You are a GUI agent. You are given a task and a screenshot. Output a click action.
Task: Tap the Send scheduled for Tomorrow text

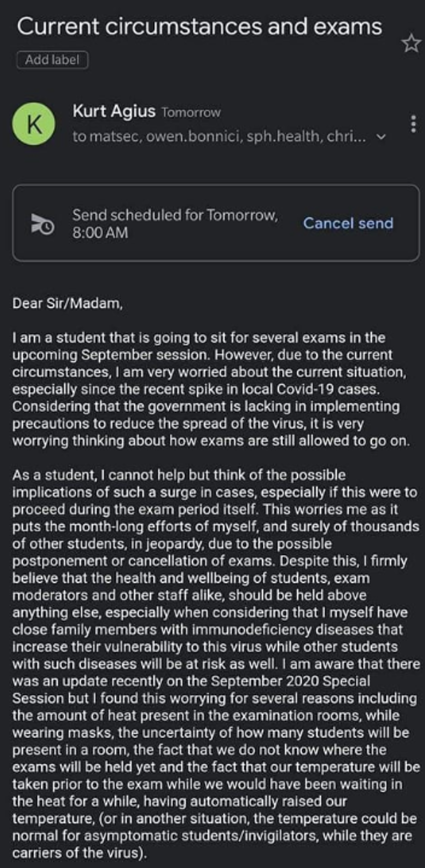tap(175, 215)
